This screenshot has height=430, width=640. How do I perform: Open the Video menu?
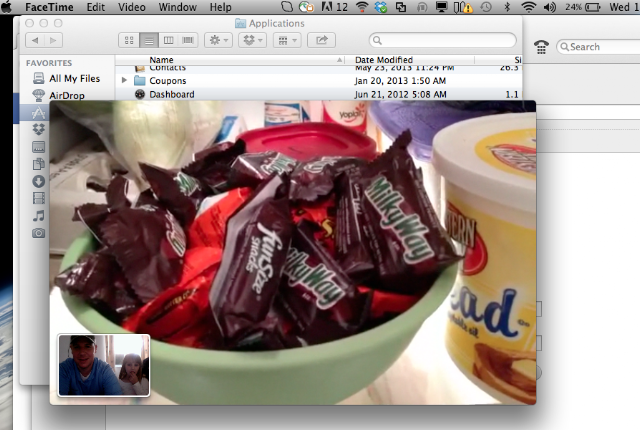click(131, 7)
